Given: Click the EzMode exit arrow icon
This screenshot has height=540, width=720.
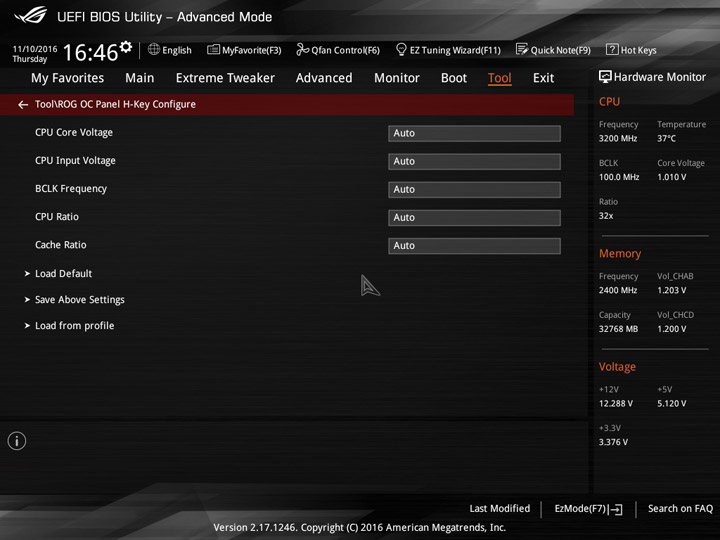Looking at the screenshot, I should click(x=616, y=509).
